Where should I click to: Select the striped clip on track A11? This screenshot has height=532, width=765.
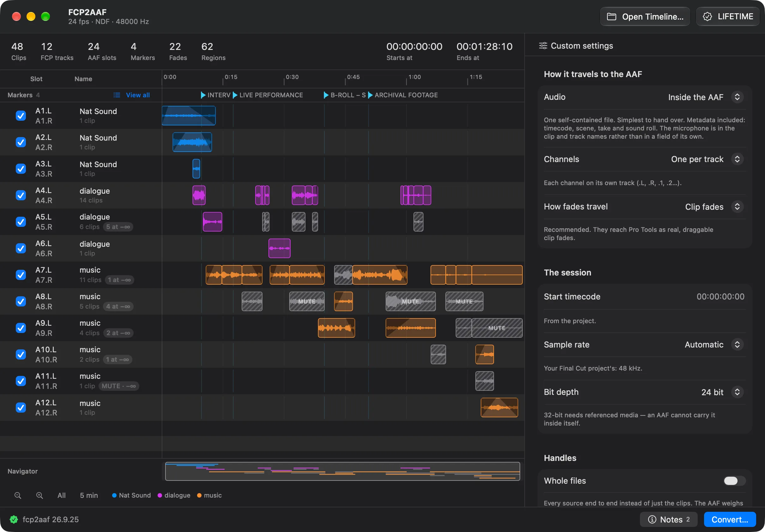point(485,381)
